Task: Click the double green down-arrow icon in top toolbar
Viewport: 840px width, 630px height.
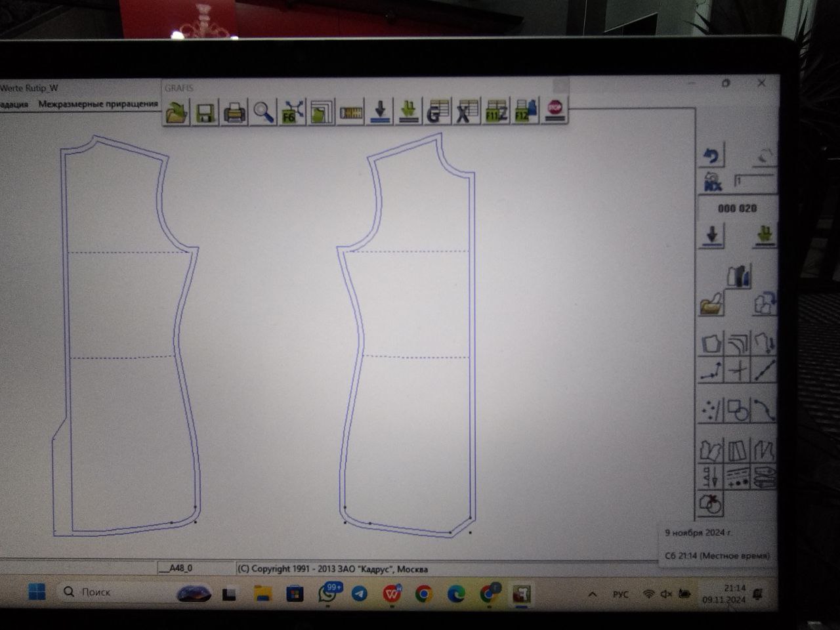Action: pos(409,111)
